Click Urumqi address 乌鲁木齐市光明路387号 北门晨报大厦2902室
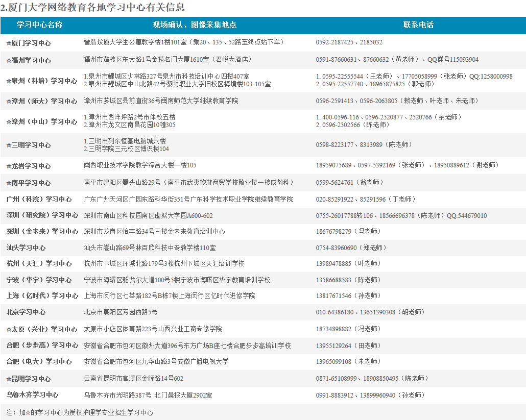 [x=148, y=396]
